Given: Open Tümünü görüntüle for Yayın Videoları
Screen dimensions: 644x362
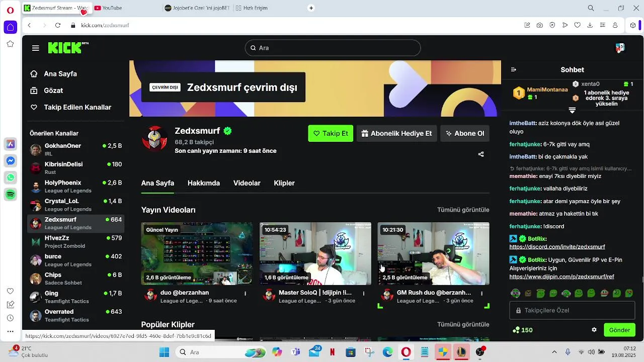Looking at the screenshot, I should coord(463,210).
